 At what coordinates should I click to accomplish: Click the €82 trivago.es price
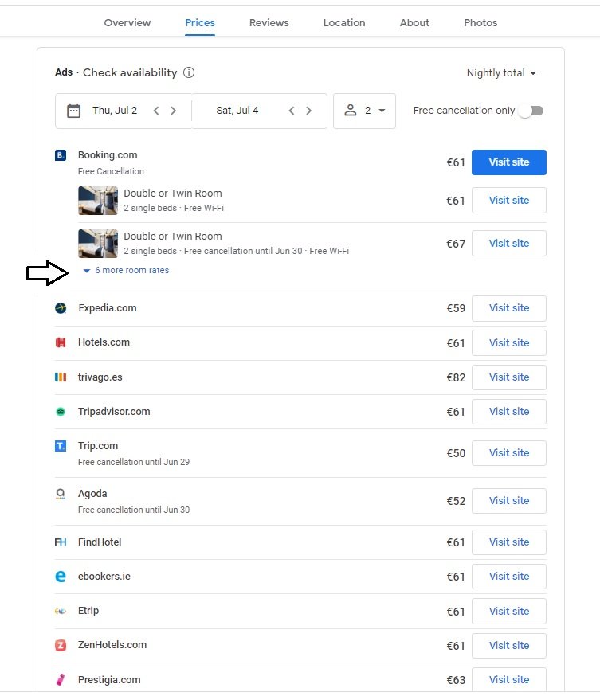click(x=456, y=377)
